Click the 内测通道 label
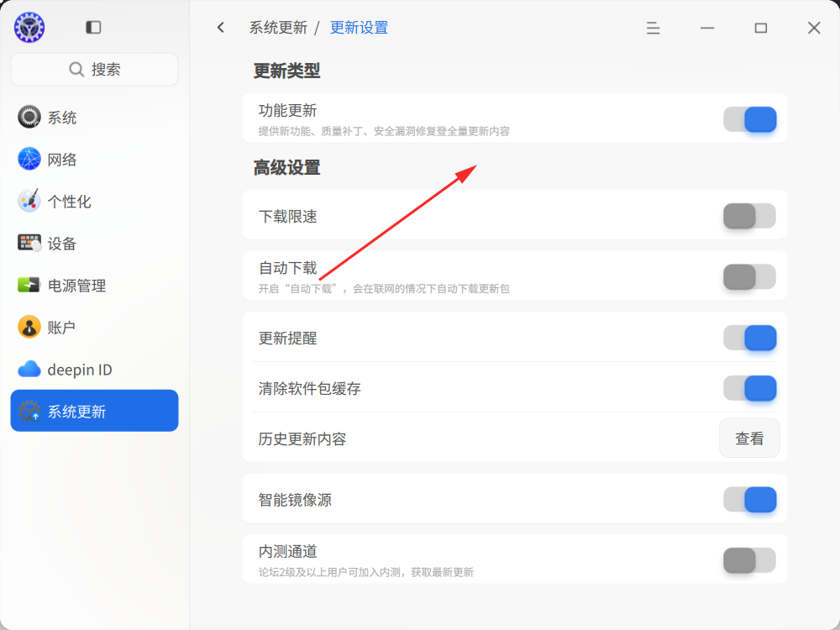Viewport: 840px width, 630px height. (x=287, y=551)
